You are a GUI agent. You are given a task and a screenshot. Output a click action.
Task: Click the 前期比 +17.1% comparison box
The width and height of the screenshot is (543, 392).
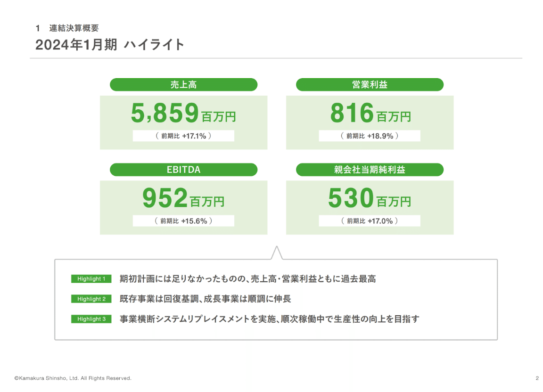click(183, 136)
